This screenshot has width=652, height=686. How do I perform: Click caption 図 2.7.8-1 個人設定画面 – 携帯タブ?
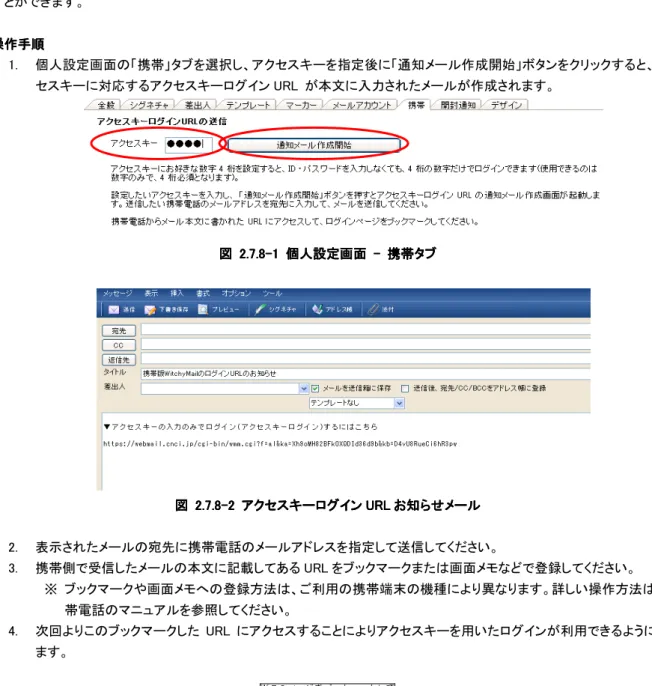click(328, 253)
